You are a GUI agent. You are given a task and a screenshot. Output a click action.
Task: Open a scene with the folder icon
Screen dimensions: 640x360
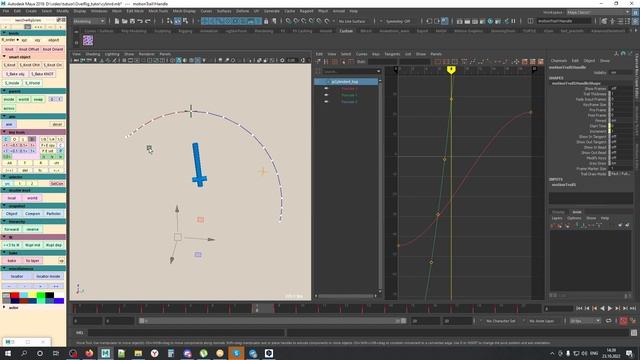pyautogui.click(x=124, y=21)
